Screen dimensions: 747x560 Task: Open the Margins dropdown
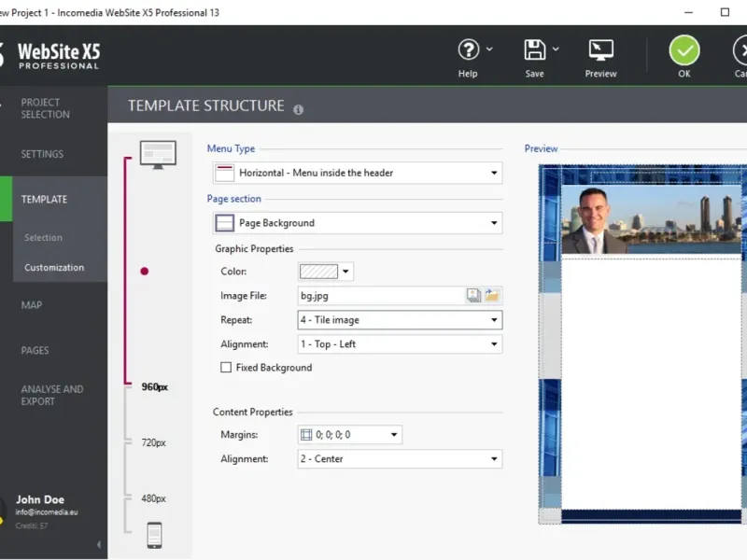click(349, 435)
